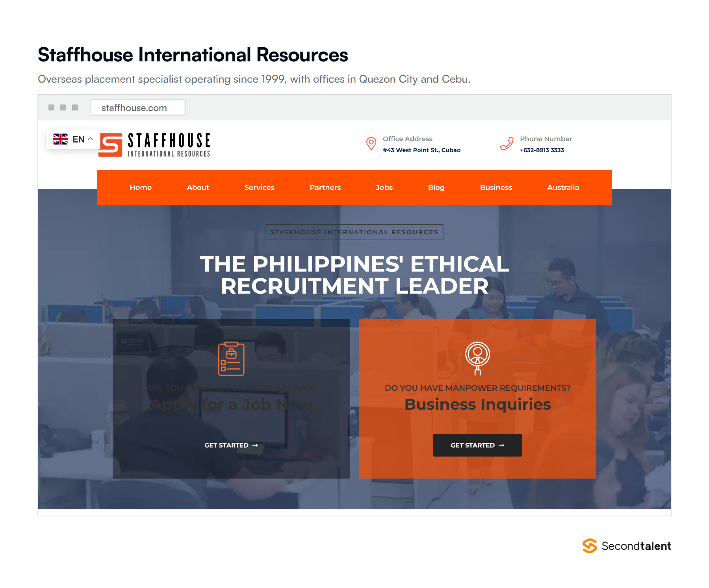Open the EN language selector dropdown
Image resolution: width=709 pixels, height=588 pixels.
coord(73,139)
